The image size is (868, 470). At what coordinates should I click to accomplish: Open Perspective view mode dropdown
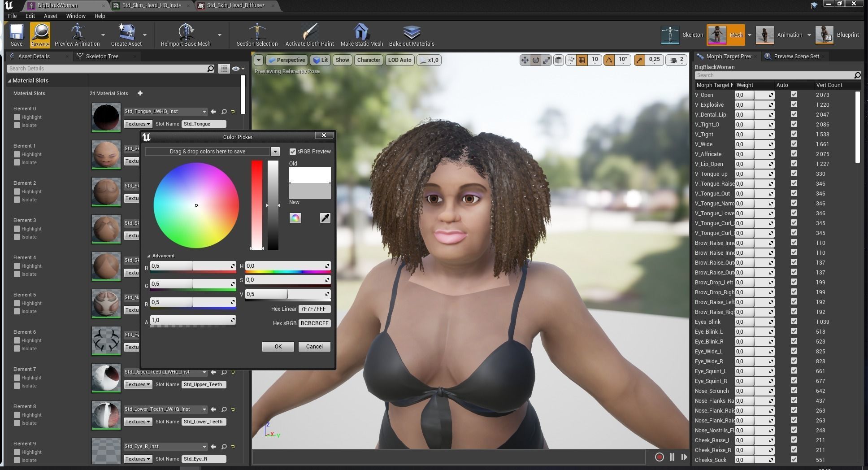point(286,60)
